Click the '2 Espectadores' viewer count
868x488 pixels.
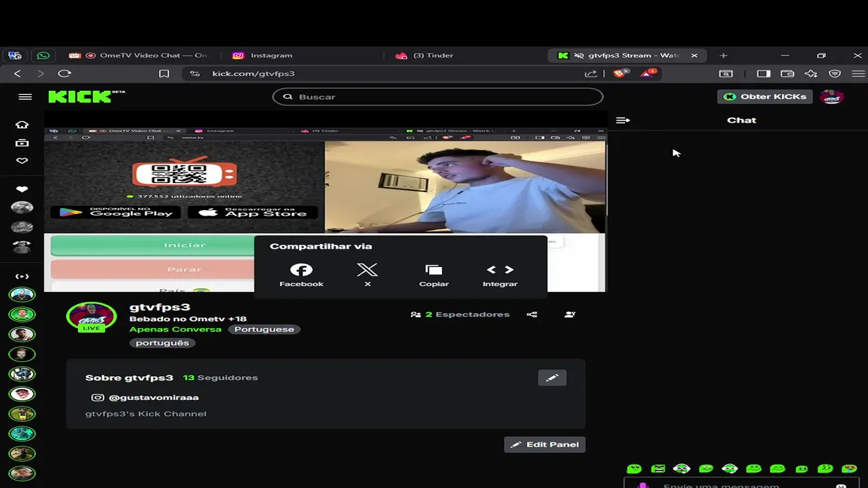coord(467,314)
